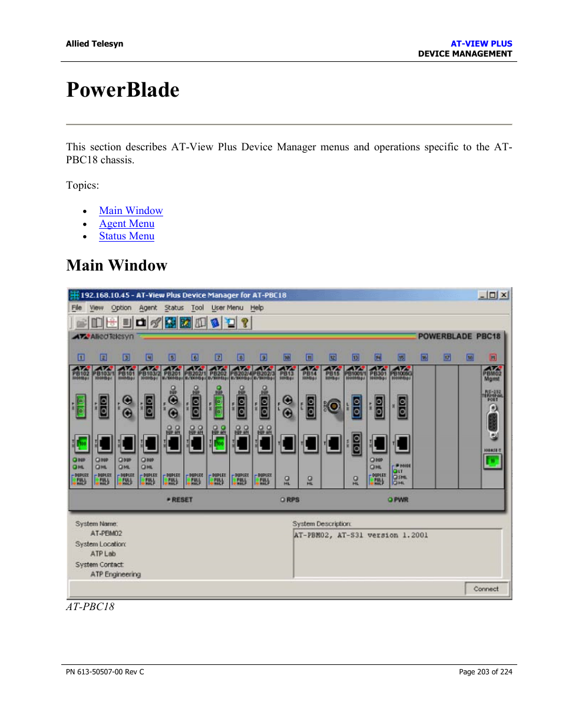Click ATP Engineering system contact value
Screen dimensions: 562x728
[115, 574]
